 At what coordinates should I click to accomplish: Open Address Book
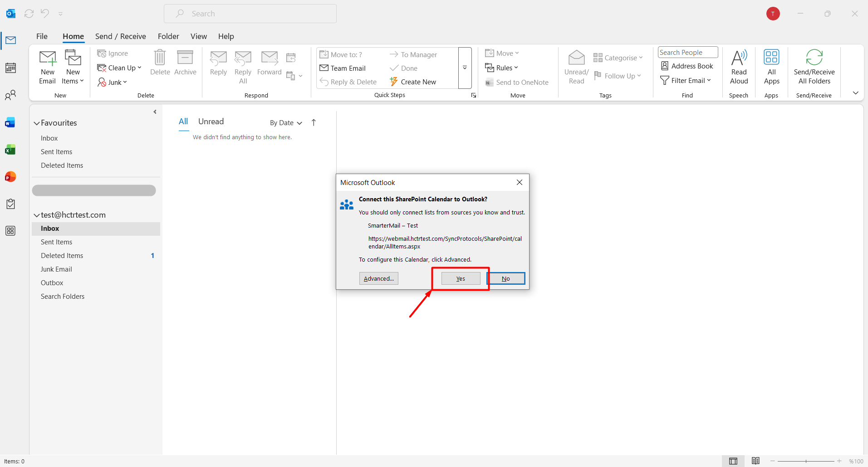click(687, 66)
